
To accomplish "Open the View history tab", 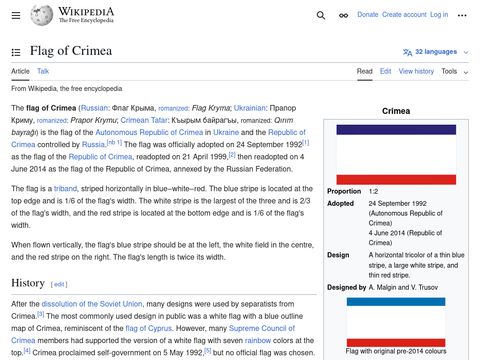I will coord(416,71).
